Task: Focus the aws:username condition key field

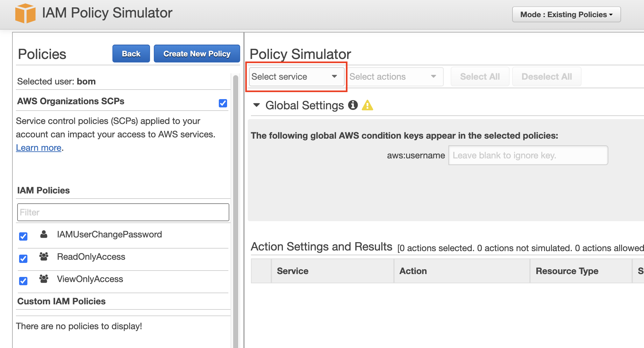Action: (x=528, y=155)
